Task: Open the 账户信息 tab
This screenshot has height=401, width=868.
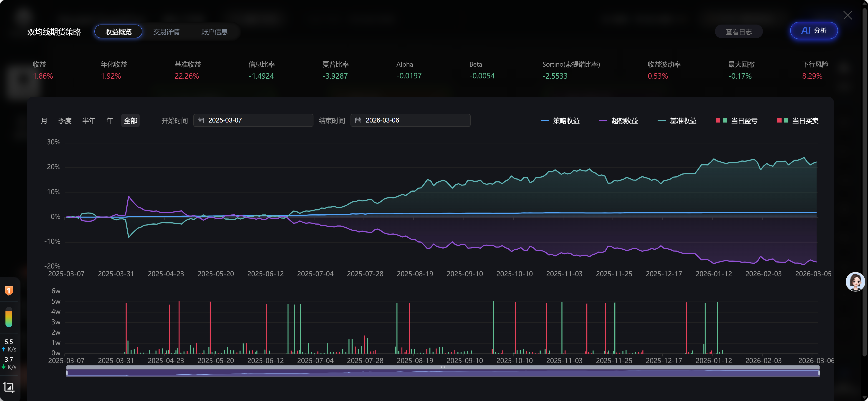Action: pyautogui.click(x=214, y=32)
